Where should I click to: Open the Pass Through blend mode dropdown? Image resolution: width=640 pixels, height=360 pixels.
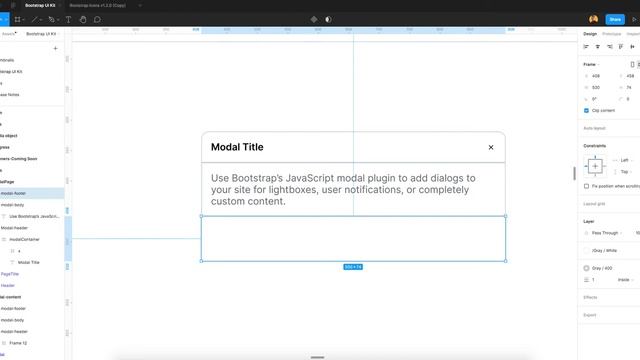[x=607, y=233]
